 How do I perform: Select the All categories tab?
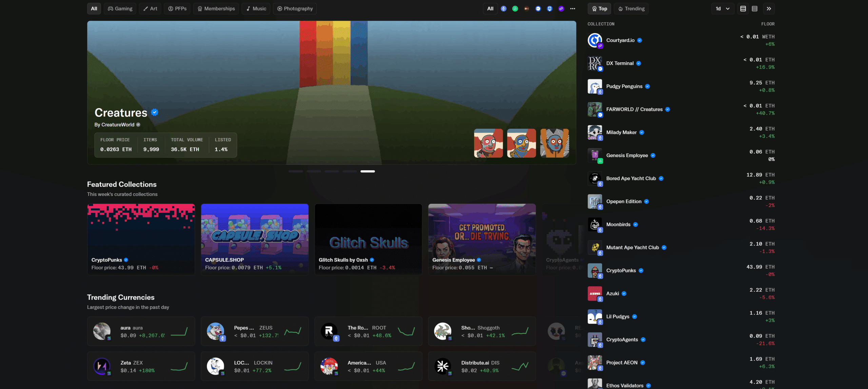[x=94, y=8]
